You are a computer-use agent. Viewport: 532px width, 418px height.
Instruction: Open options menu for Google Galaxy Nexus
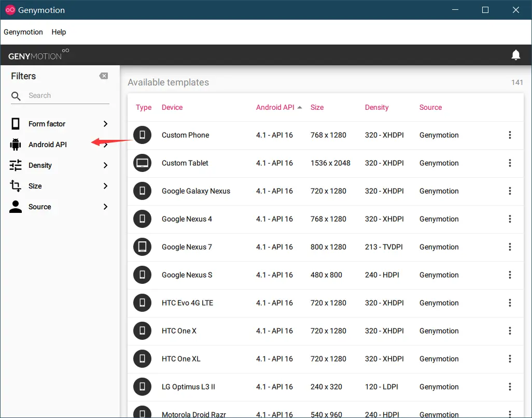[510, 191]
